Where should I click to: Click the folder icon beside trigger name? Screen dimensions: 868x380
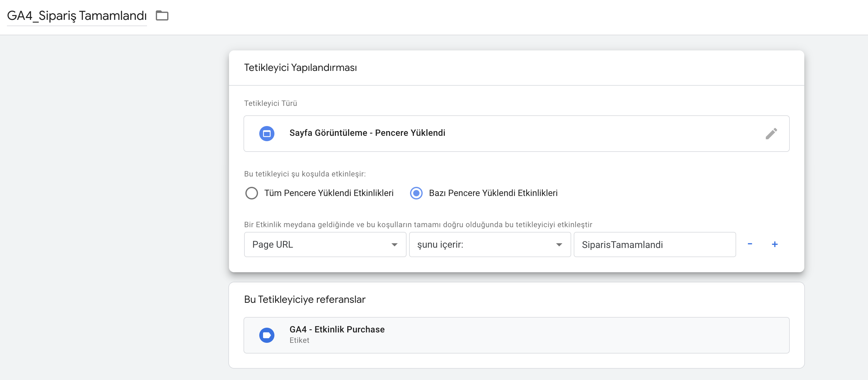[162, 15]
